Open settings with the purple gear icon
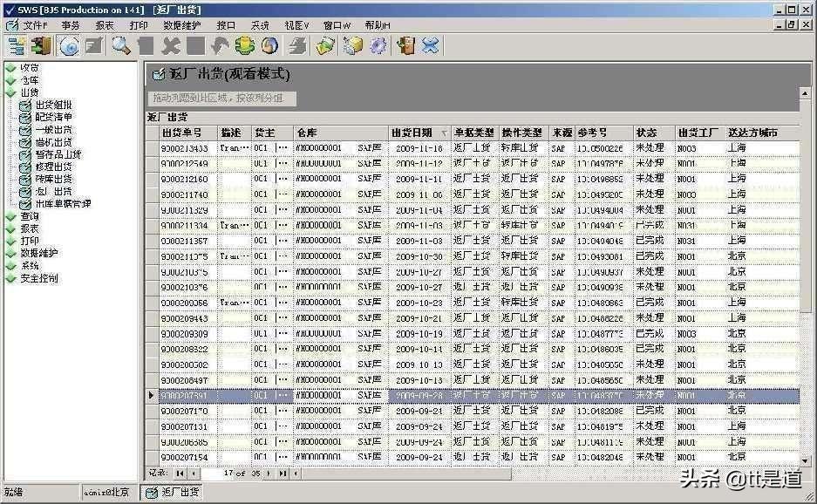The image size is (817, 504). click(x=378, y=46)
